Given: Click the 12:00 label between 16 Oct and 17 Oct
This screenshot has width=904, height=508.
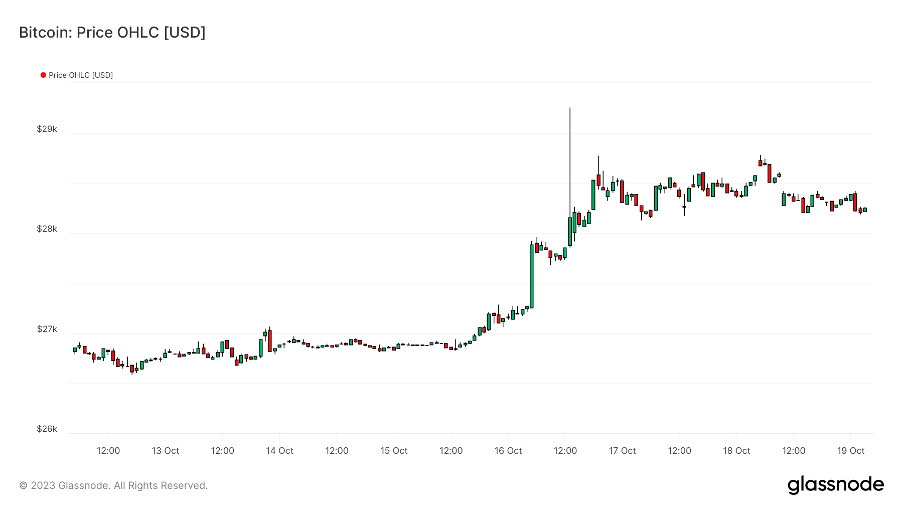Looking at the screenshot, I should click(565, 451).
